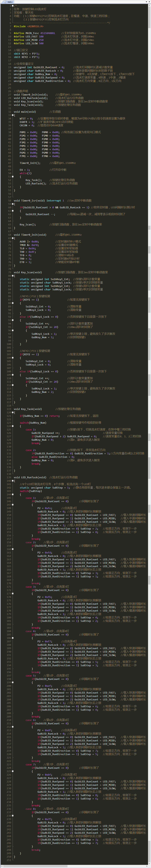
Task: Collapse the KEY2 released block fold at line 104
Action: pos(13,357)
